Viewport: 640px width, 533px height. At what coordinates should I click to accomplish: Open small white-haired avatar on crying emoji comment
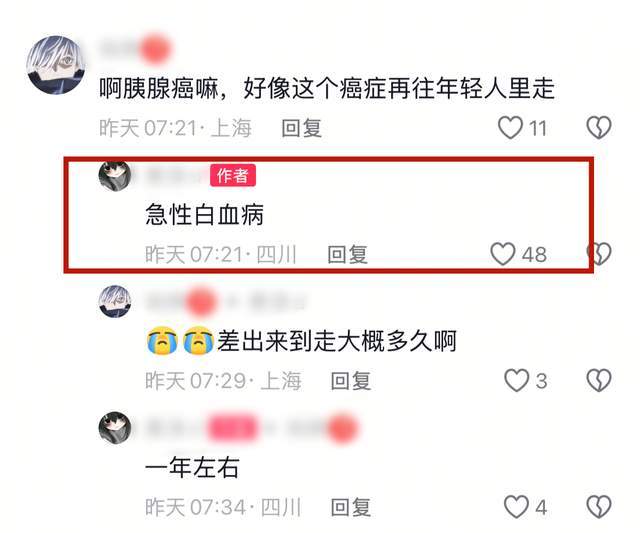(x=115, y=301)
